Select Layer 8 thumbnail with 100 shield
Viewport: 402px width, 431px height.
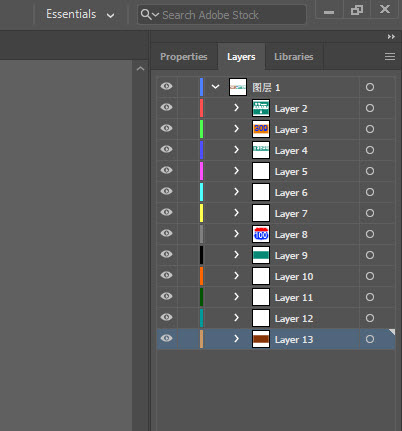(x=261, y=234)
